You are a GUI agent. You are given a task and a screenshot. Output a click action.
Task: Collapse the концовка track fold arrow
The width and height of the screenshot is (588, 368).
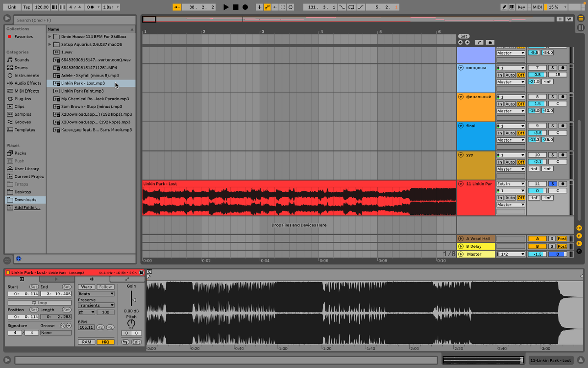[461, 68]
